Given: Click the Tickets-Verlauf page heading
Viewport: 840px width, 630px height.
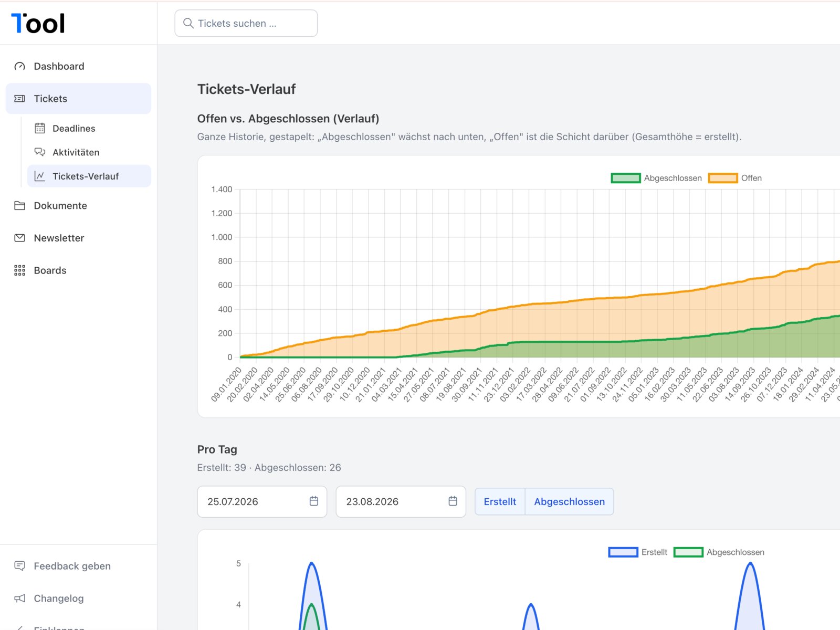Looking at the screenshot, I should [x=246, y=89].
